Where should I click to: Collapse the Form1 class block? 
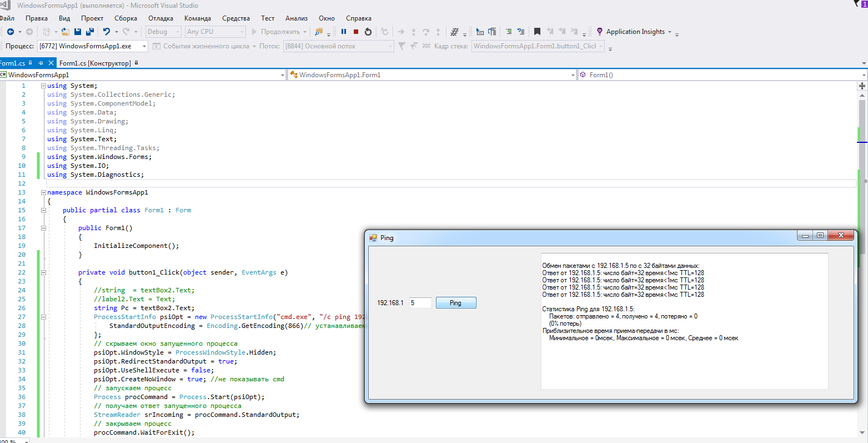point(43,210)
